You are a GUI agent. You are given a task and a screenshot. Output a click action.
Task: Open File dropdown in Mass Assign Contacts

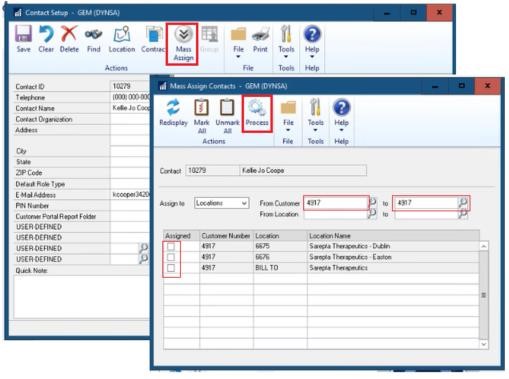[x=288, y=116]
